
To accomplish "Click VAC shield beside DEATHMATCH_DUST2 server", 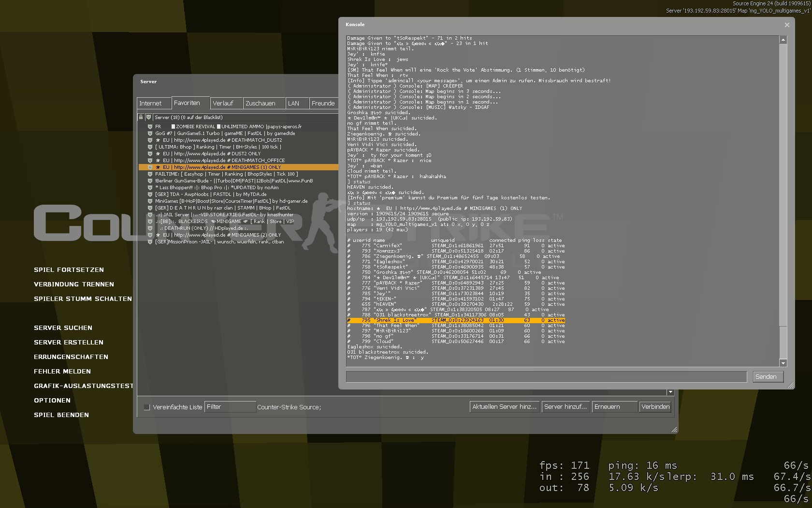I will point(150,140).
